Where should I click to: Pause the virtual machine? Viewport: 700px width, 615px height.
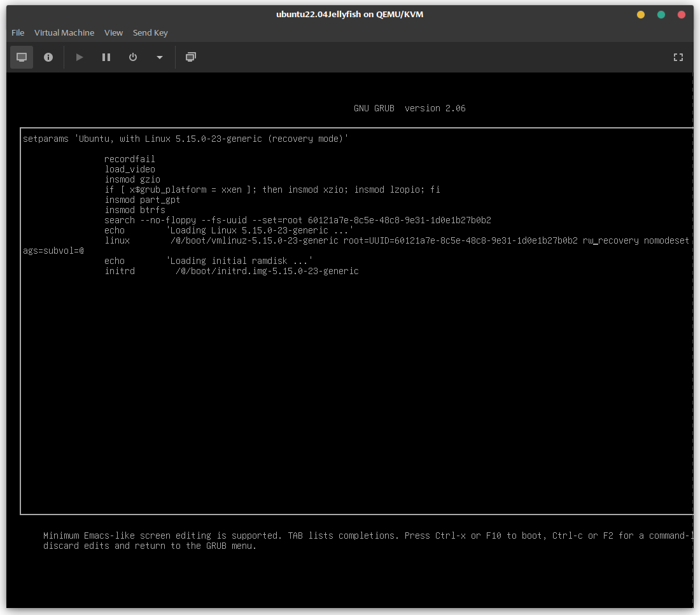(106, 57)
